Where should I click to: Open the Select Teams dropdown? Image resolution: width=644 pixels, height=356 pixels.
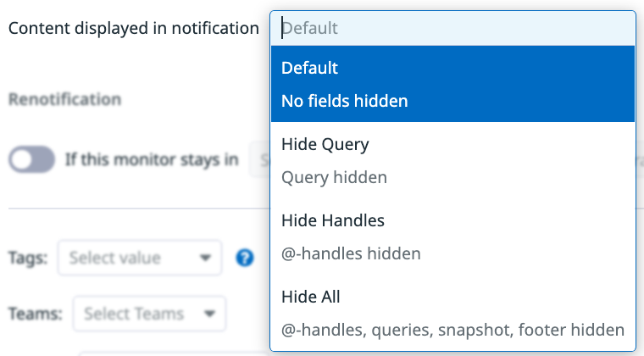click(x=149, y=314)
